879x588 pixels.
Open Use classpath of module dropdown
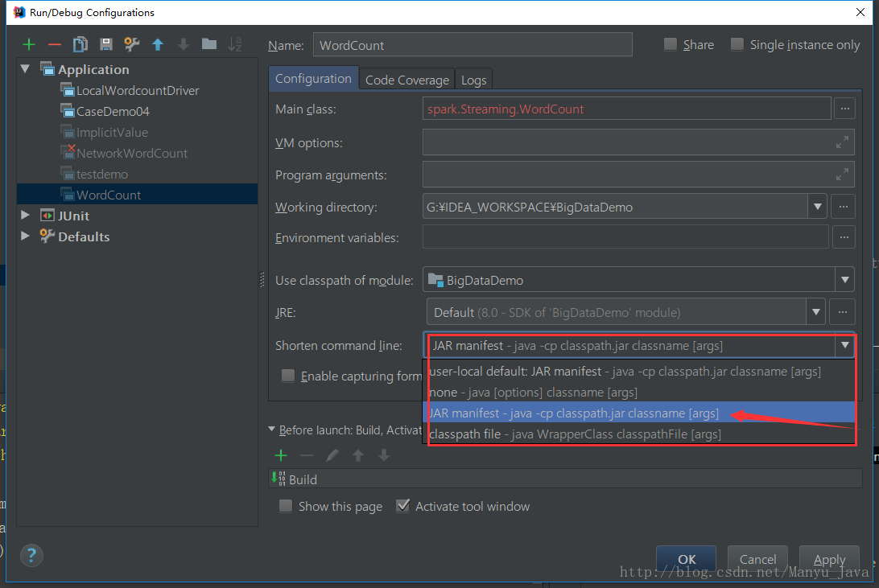pos(845,279)
